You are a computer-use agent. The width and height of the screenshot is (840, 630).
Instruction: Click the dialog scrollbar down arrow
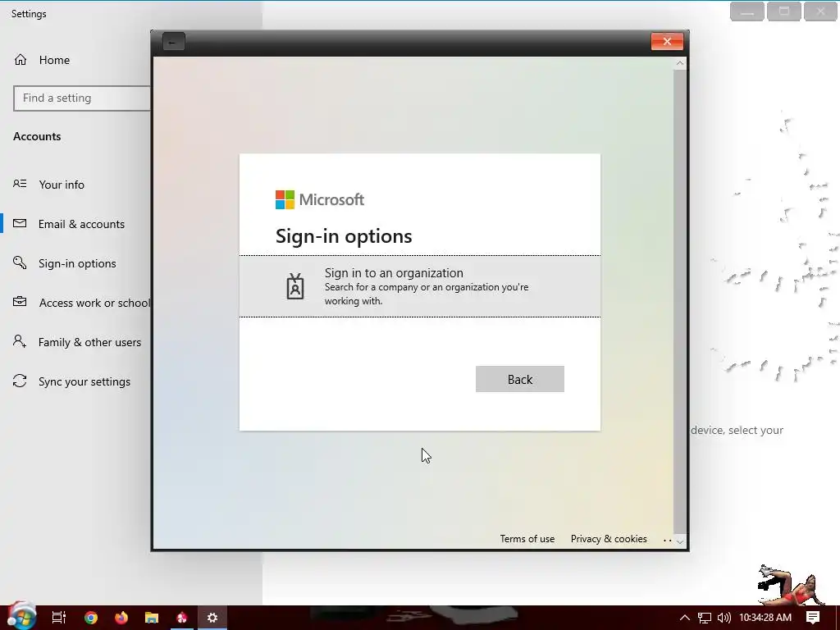point(680,541)
